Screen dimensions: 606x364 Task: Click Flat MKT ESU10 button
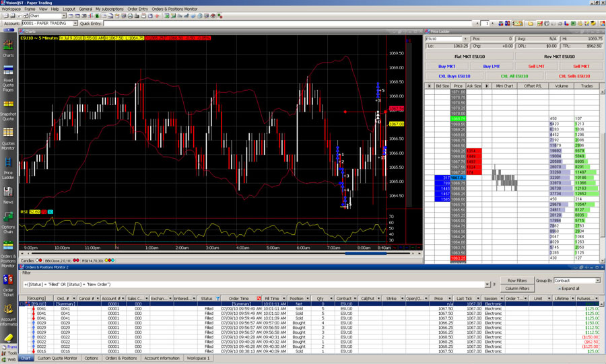point(469,57)
